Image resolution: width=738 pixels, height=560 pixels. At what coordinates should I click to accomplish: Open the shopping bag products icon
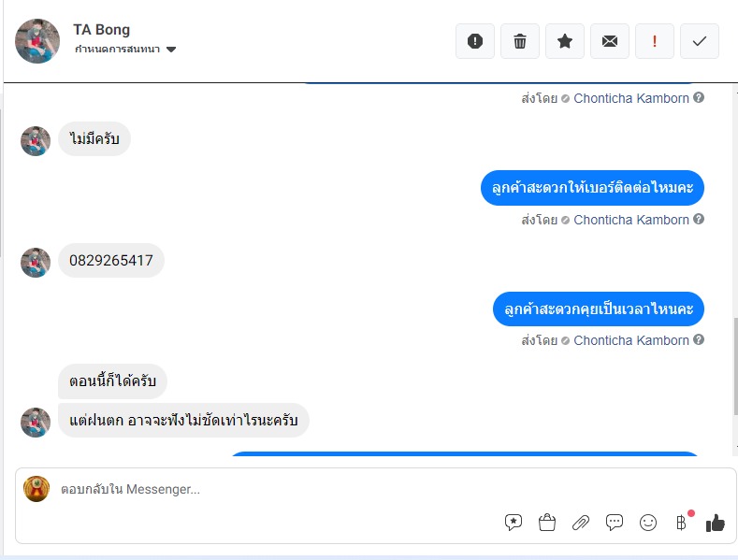coord(547,523)
